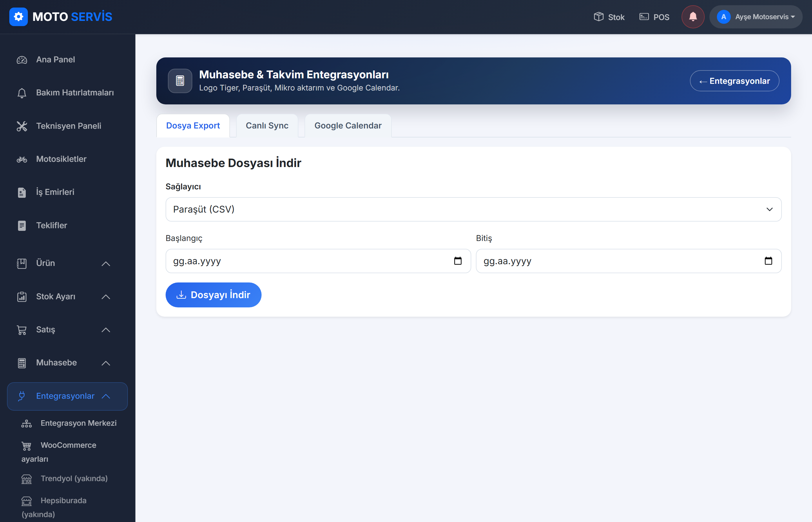The width and height of the screenshot is (812, 522).
Task: Open Entegrasyon Merkezi submenu link
Action: tap(69, 423)
